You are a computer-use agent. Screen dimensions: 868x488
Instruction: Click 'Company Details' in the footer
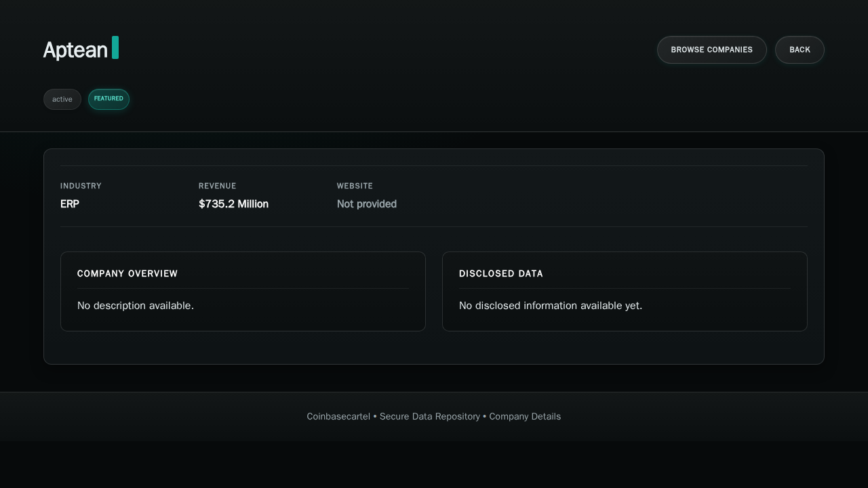click(x=525, y=416)
